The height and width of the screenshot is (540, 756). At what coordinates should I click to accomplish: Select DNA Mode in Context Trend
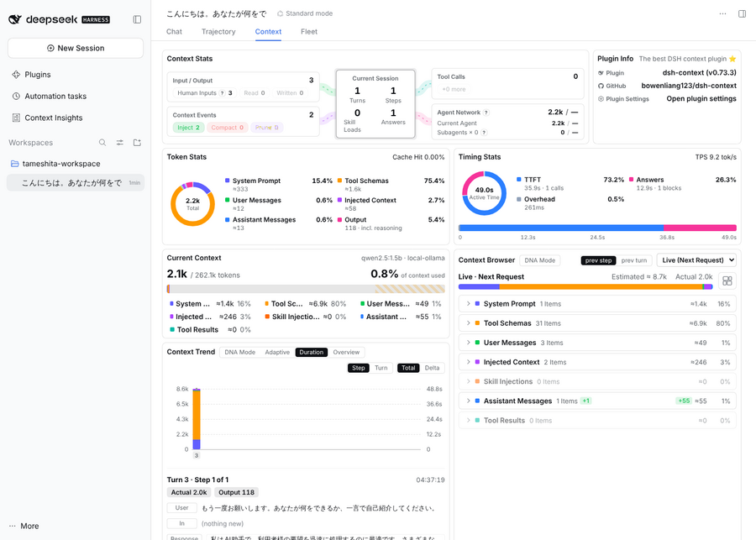coord(239,353)
